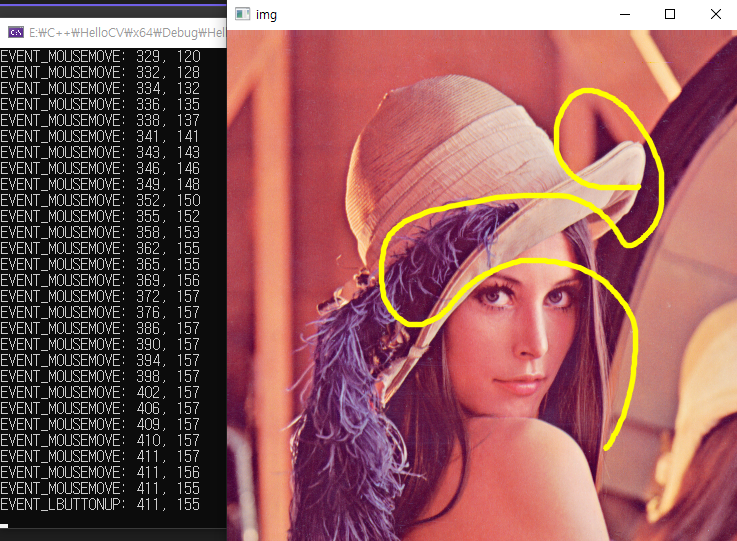
Task: Click the img window's app icon
Action: coord(243,14)
